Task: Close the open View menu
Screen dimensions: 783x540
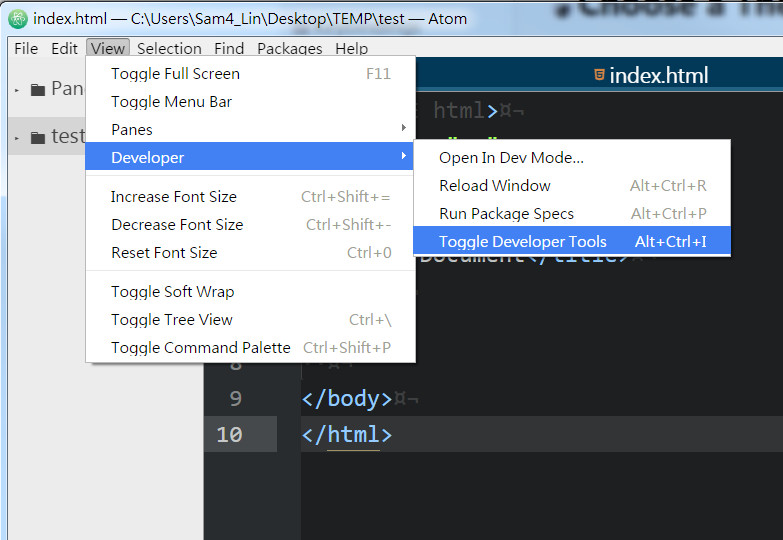Action: (x=108, y=48)
